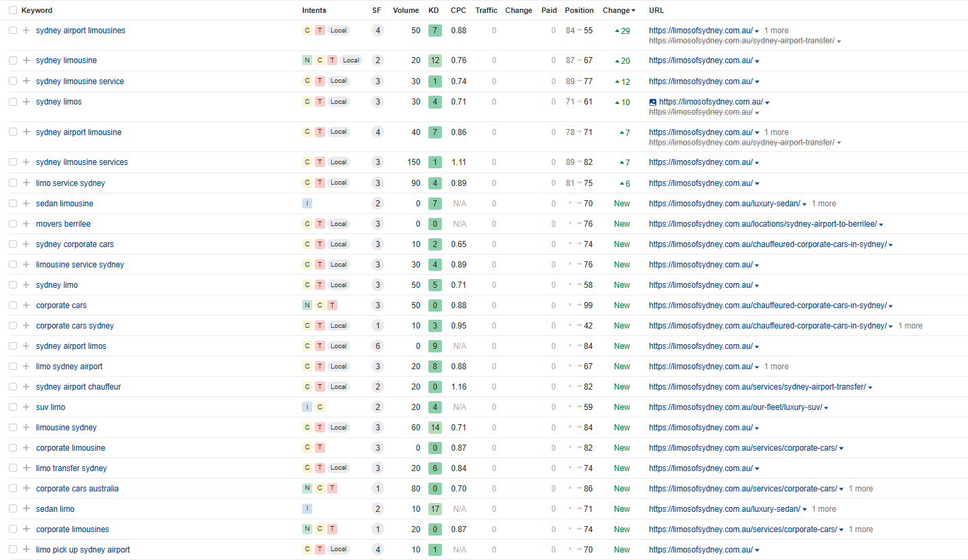This screenshot has height=560, width=968.
Task: Select the checkbox for 'movers berrilee' row
Action: 13,224
